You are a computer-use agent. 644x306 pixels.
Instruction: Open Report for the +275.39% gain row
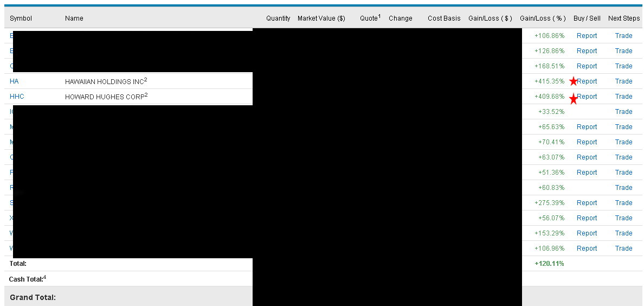click(x=587, y=203)
